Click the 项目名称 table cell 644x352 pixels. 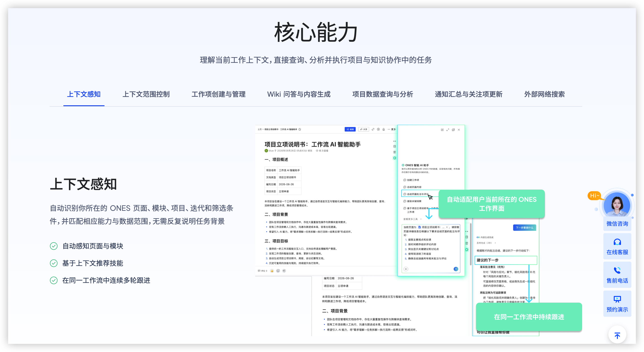pyautogui.click(x=271, y=170)
